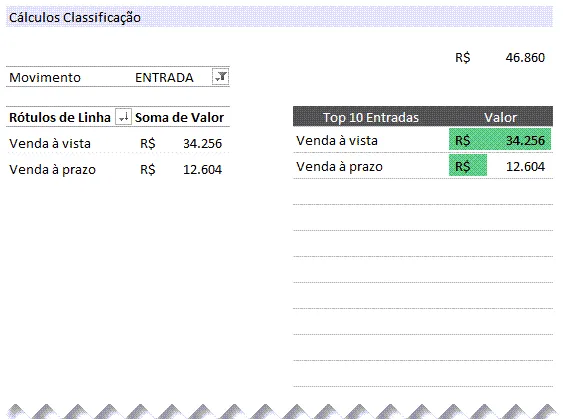Open the Rótulos de Linha sort dropdown
563x419 pixels.
tap(123, 117)
